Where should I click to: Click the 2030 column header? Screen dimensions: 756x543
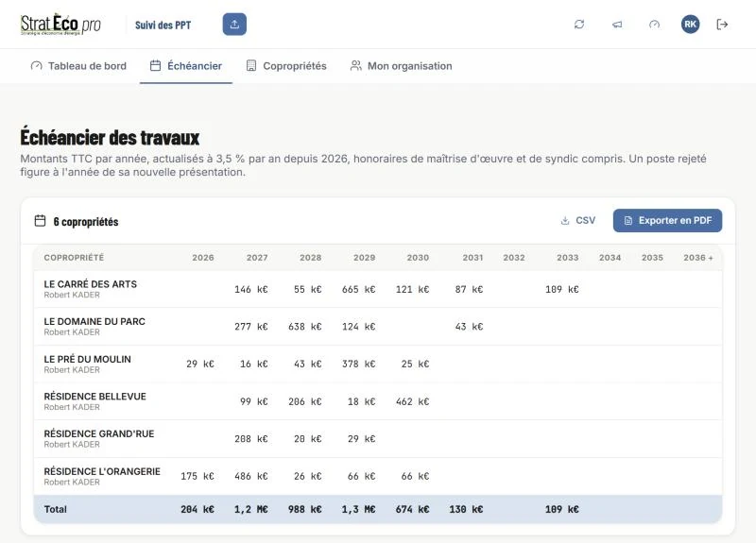418,258
